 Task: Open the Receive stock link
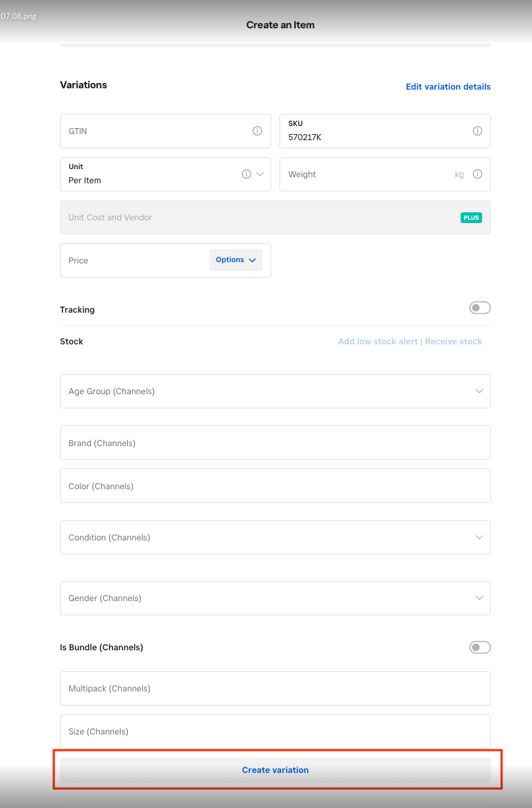coord(453,342)
